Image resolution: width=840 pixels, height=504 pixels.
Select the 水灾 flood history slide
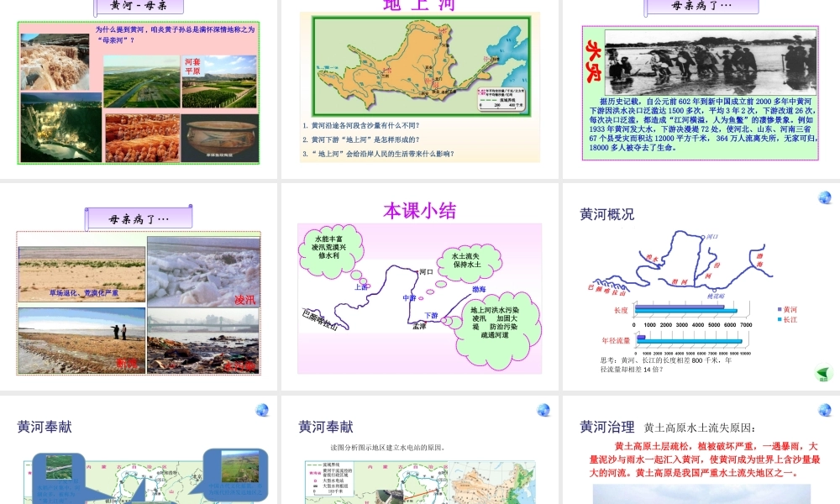point(701,89)
